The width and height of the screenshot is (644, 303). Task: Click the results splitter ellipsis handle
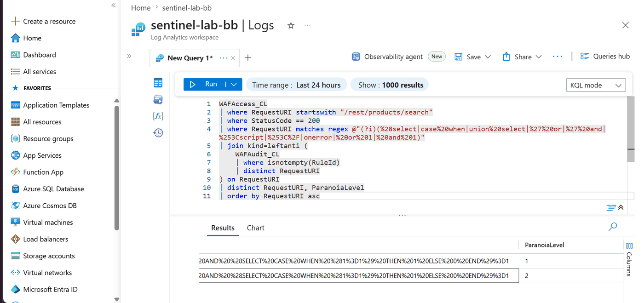tap(402, 215)
